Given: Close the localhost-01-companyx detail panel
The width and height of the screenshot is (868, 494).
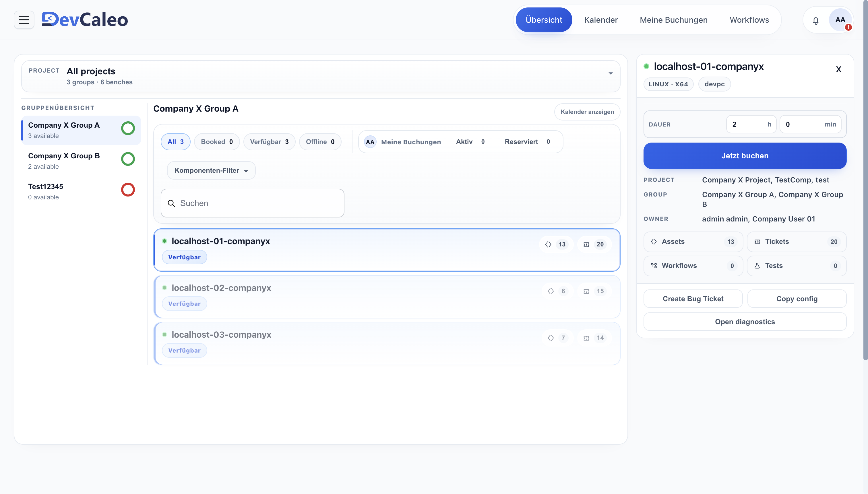Looking at the screenshot, I should pos(838,69).
